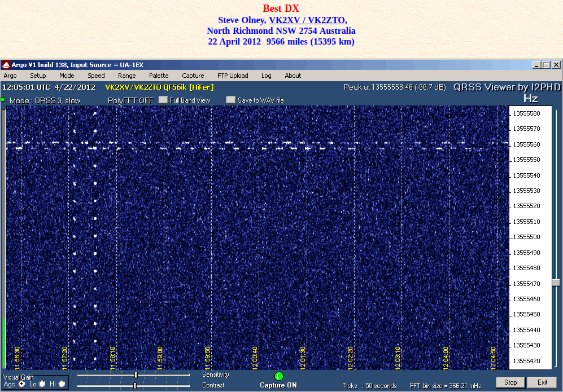
Task: Click the Contrast slider handle
Action: 135,386
